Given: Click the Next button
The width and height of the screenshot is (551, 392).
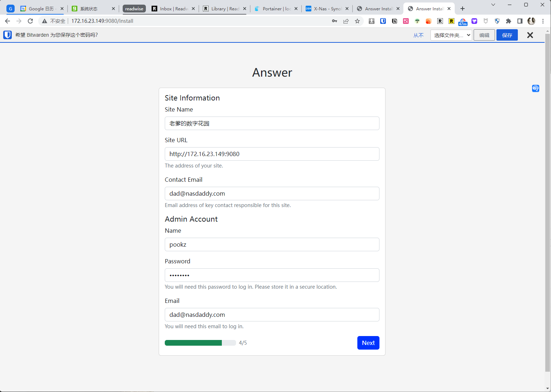Looking at the screenshot, I should coord(368,343).
